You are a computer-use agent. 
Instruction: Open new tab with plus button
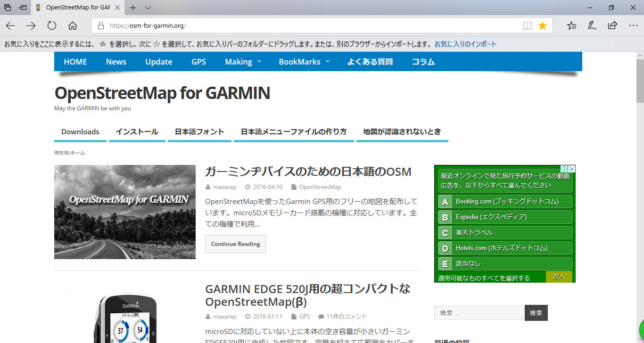(x=133, y=8)
